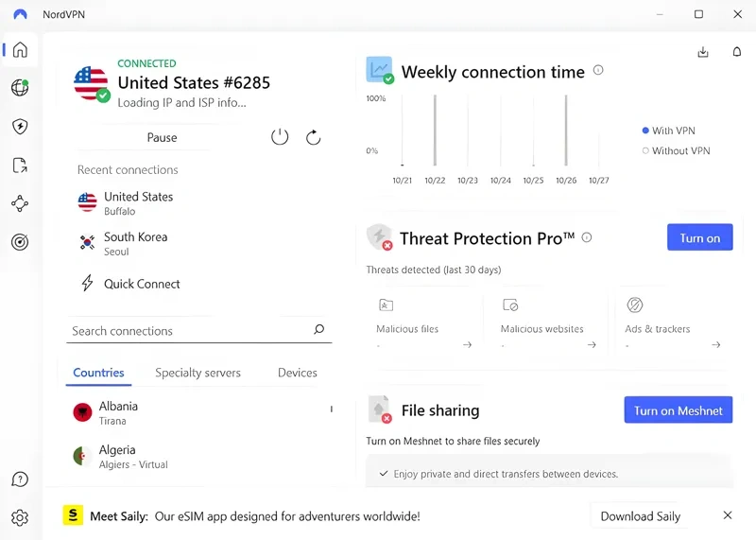Open the globe servers map icon
Screen dimensions: 756x540
[20, 88]
